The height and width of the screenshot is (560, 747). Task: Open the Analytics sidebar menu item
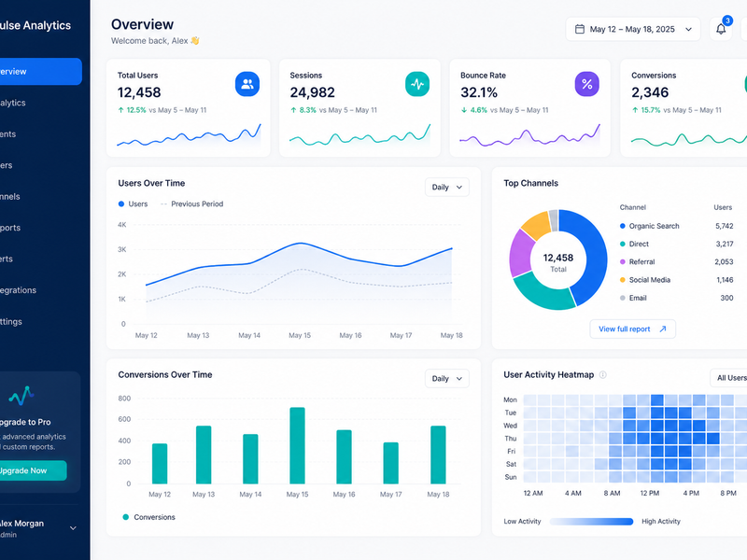(x=38, y=103)
